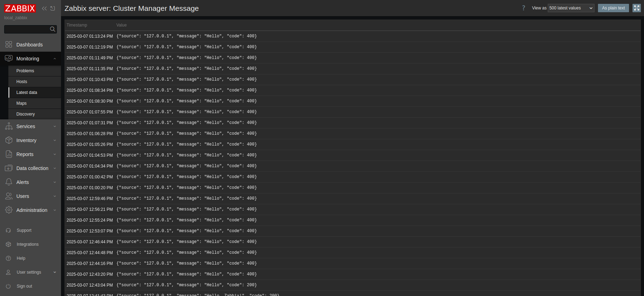Focus the sidebar search input field

26,29
